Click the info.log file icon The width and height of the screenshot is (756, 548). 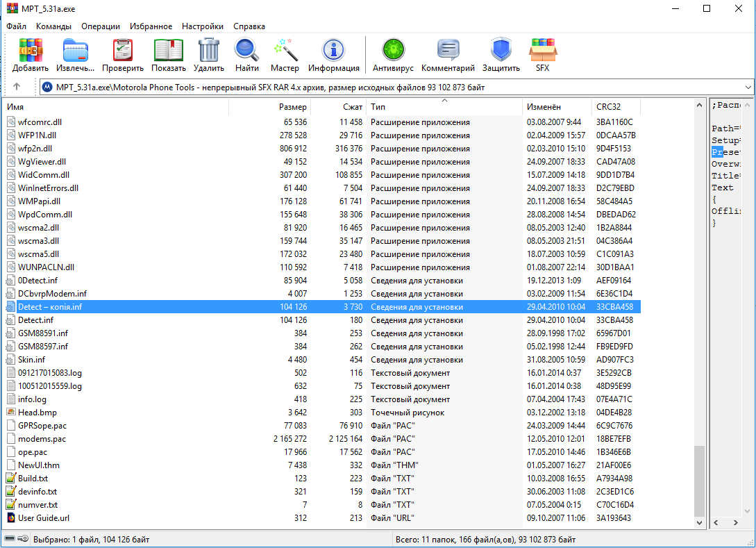tap(10, 399)
